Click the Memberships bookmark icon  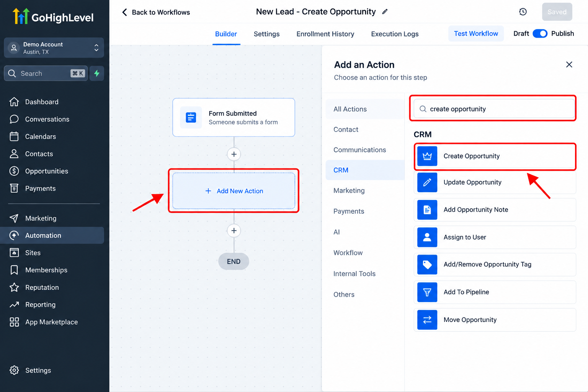point(14,270)
